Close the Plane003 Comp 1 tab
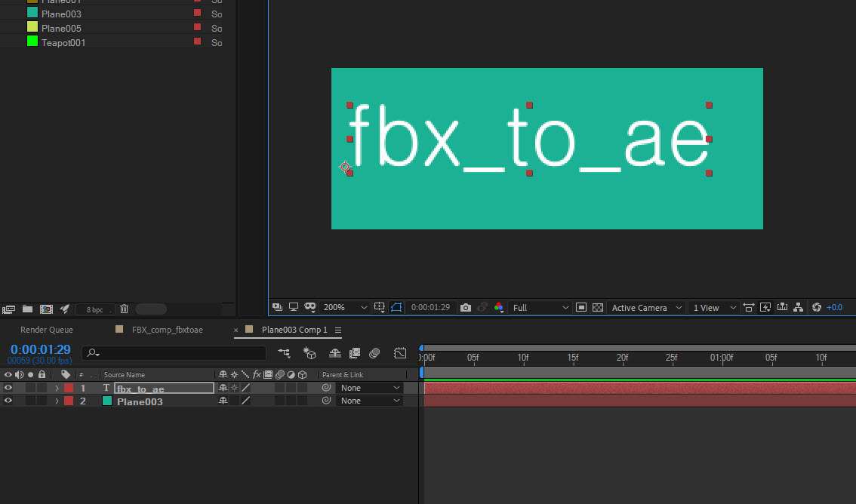Image resolution: width=856 pixels, height=504 pixels. (236, 330)
